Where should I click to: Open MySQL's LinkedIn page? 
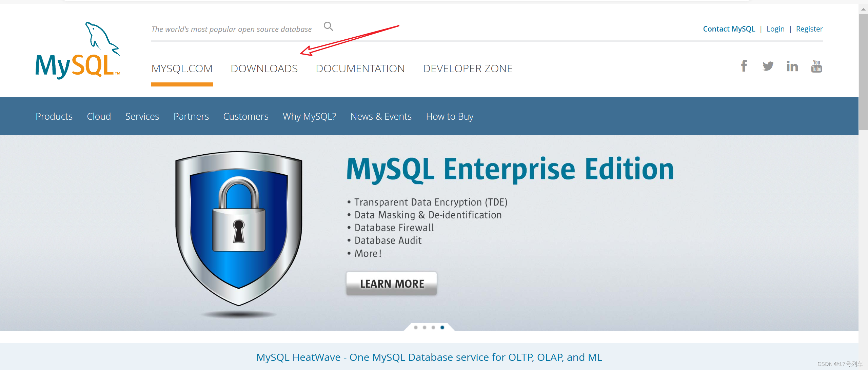click(792, 66)
